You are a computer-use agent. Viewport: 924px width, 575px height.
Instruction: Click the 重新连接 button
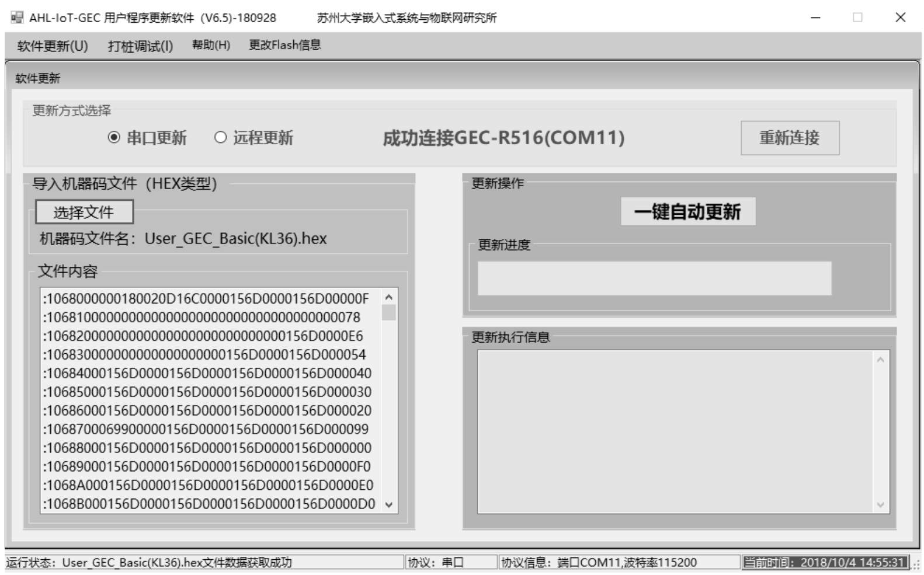point(790,138)
